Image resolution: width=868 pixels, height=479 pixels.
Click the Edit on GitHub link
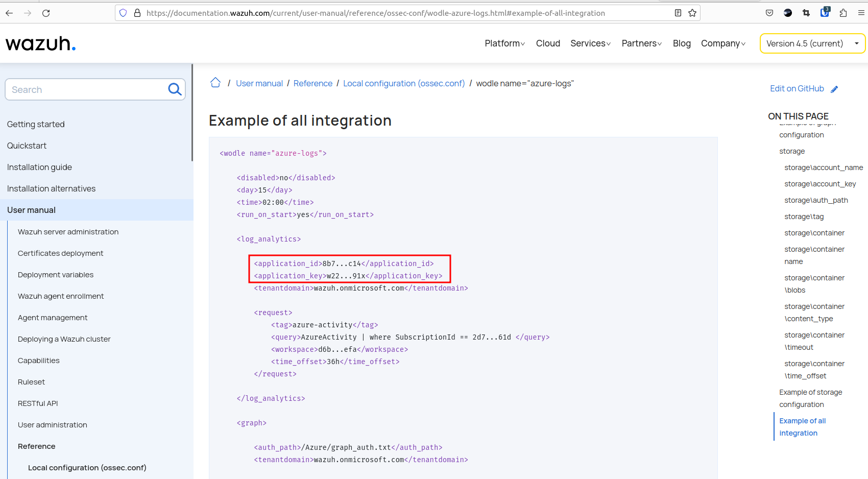[x=797, y=88]
